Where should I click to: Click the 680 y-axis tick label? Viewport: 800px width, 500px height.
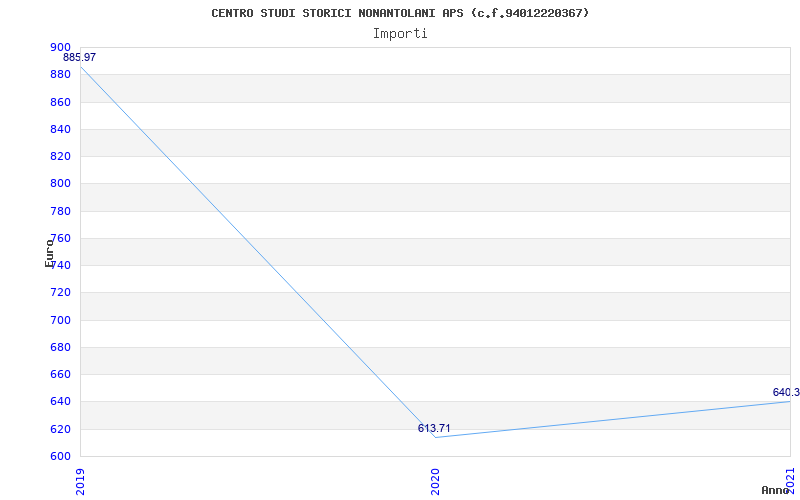pyautogui.click(x=60, y=347)
